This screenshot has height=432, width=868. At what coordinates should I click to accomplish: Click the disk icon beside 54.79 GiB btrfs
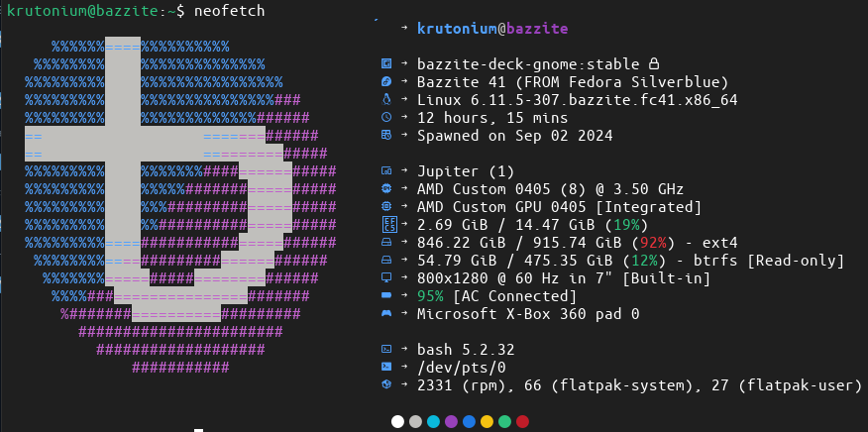tap(386, 260)
